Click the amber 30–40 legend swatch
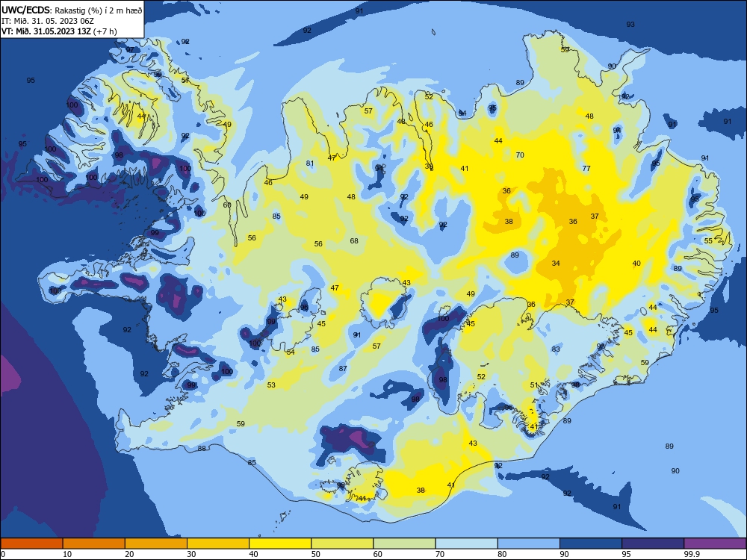Image resolution: width=747 pixels, height=560 pixels. click(x=218, y=544)
